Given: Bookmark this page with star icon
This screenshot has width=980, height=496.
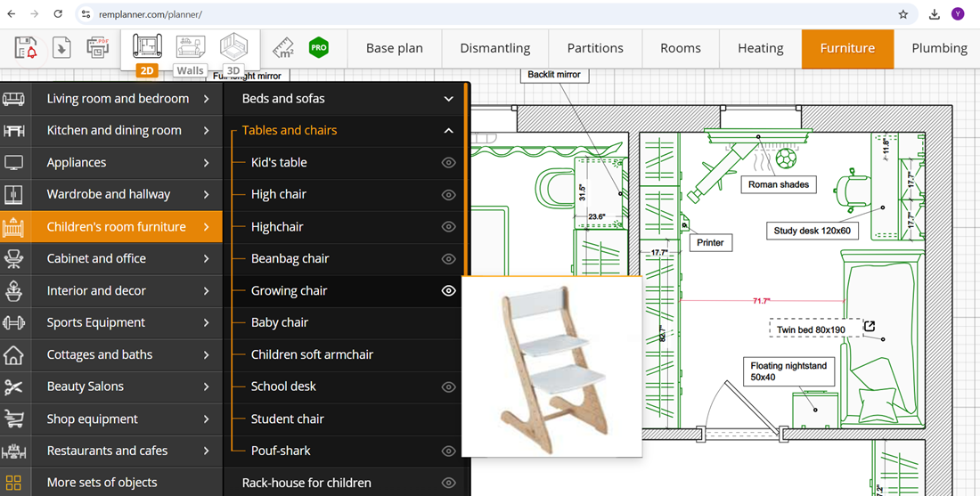Looking at the screenshot, I should (903, 14).
